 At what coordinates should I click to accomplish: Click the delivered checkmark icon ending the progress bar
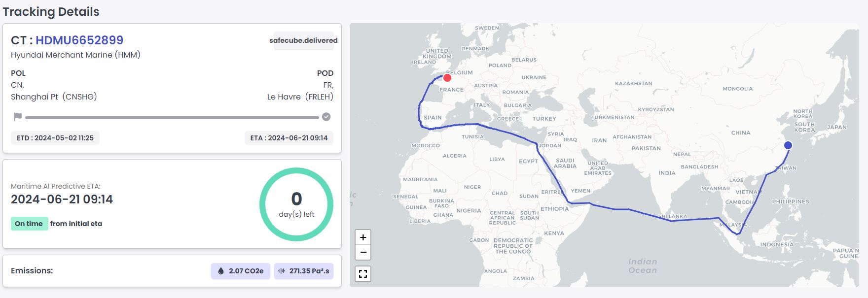[x=326, y=117]
